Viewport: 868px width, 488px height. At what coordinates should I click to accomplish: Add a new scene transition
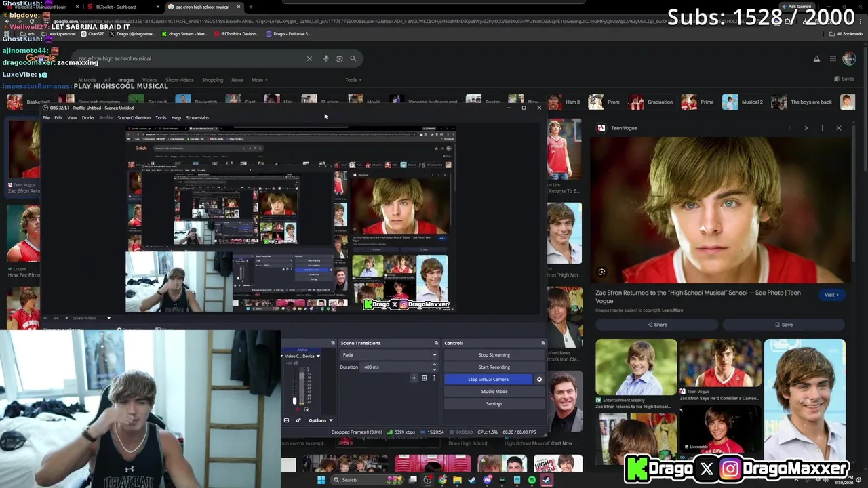pos(414,378)
